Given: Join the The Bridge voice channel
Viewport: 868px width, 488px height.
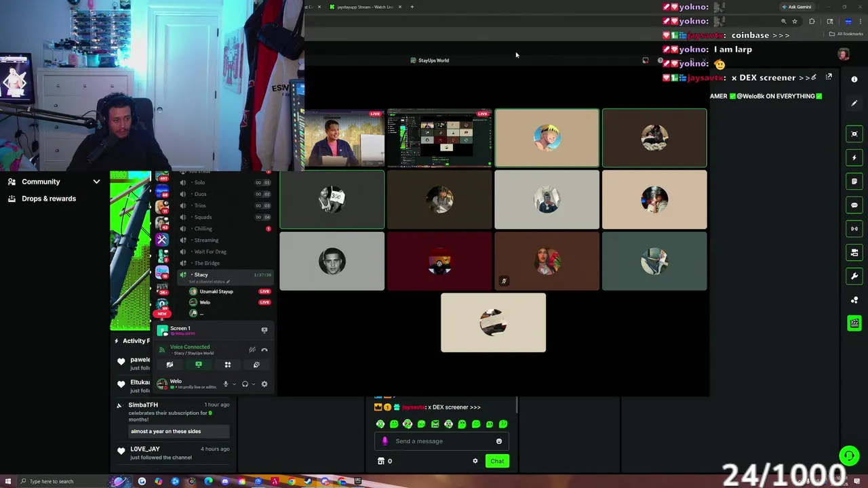Looking at the screenshot, I should click(x=225, y=263).
